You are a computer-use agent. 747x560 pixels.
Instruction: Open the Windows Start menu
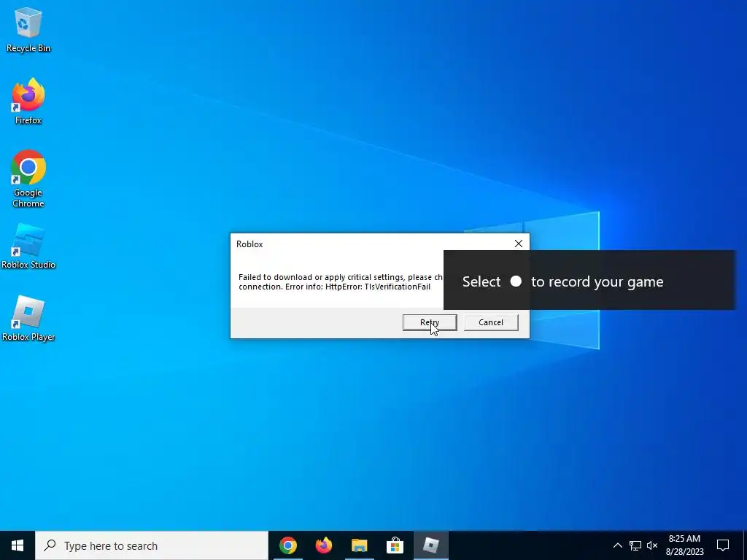click(x=18, y=545)
